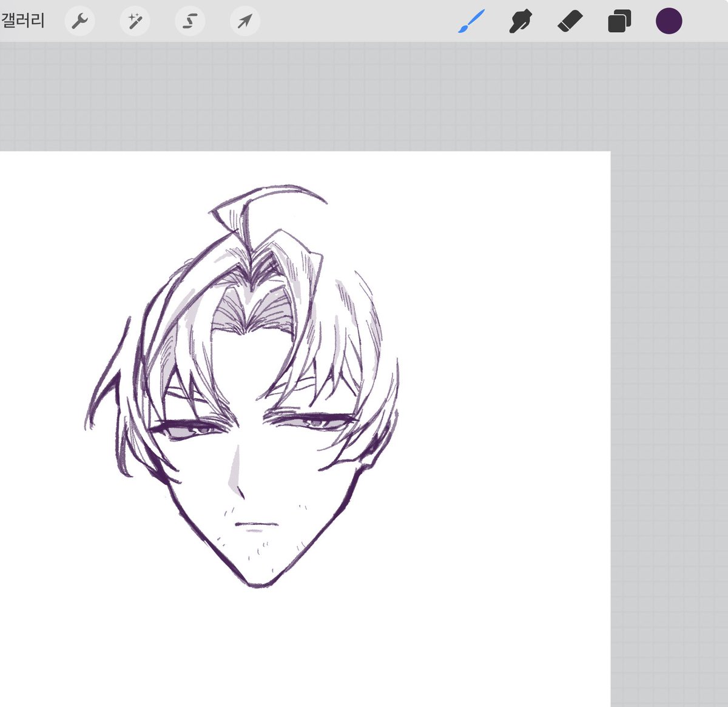This screenshot has height=707, width=728.
Task: Select the Eraser tool
Action: pyautogui.click(x=570, y=21)
